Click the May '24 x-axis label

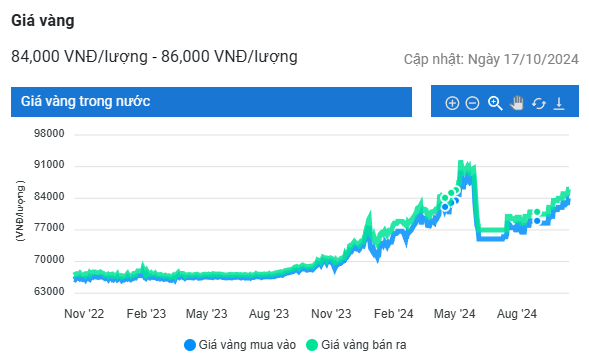454,314
